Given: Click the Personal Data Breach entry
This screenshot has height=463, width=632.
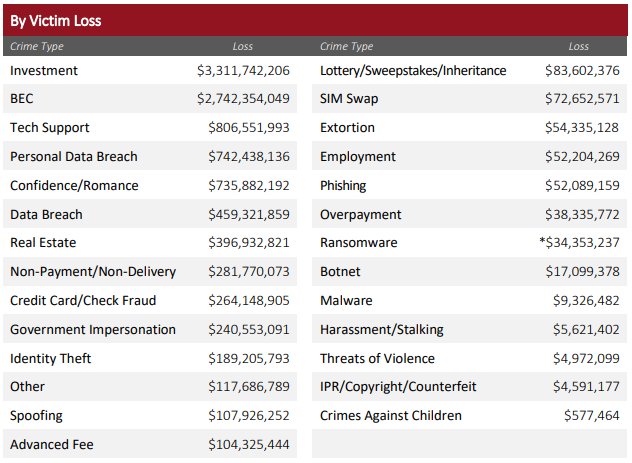Looking at the screenshot, I should point(74,157).
